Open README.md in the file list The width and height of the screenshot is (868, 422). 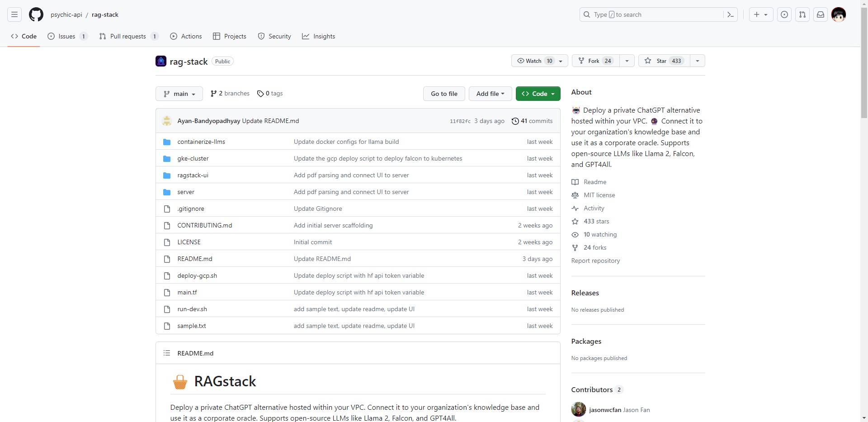tap(195, 259)
